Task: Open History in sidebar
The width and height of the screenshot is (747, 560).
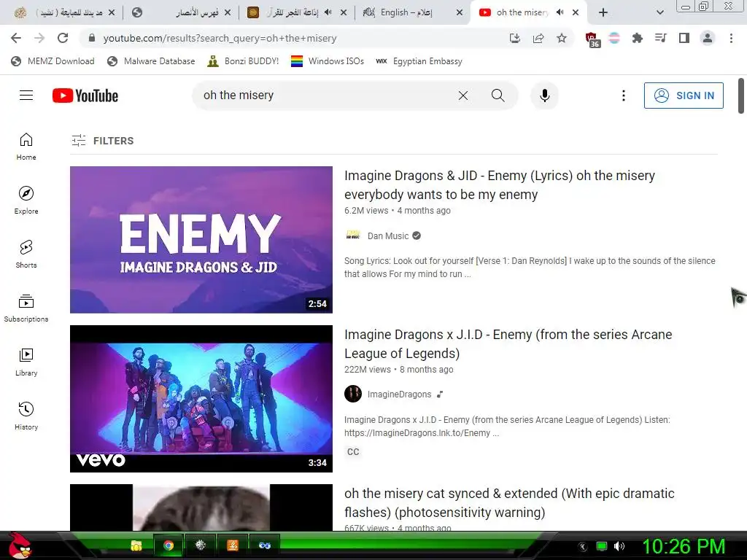Action: pos(26,416)
